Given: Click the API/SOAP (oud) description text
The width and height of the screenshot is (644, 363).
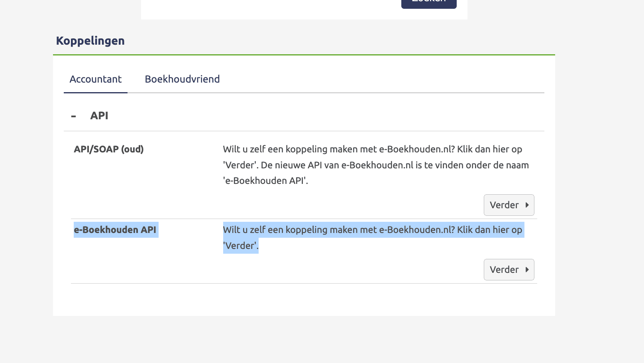Looking at the screenshot, I should [x=376, y=165].
